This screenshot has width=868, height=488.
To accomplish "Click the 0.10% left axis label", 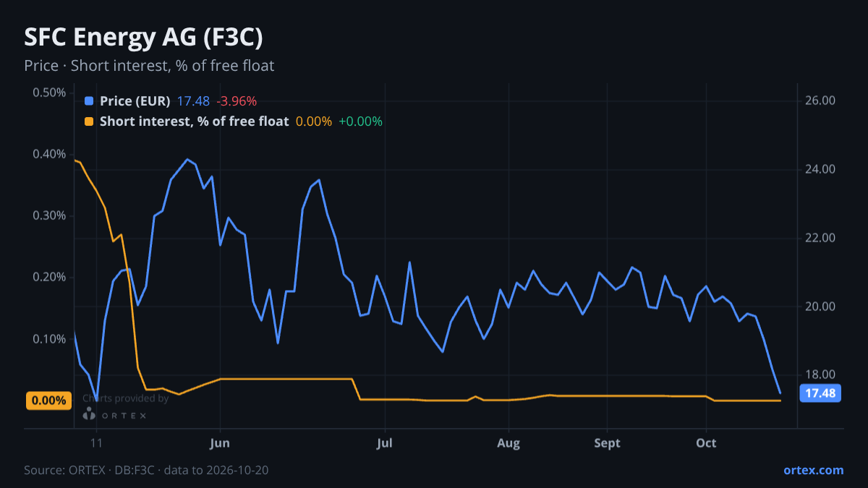I will (x=49, y=339).
